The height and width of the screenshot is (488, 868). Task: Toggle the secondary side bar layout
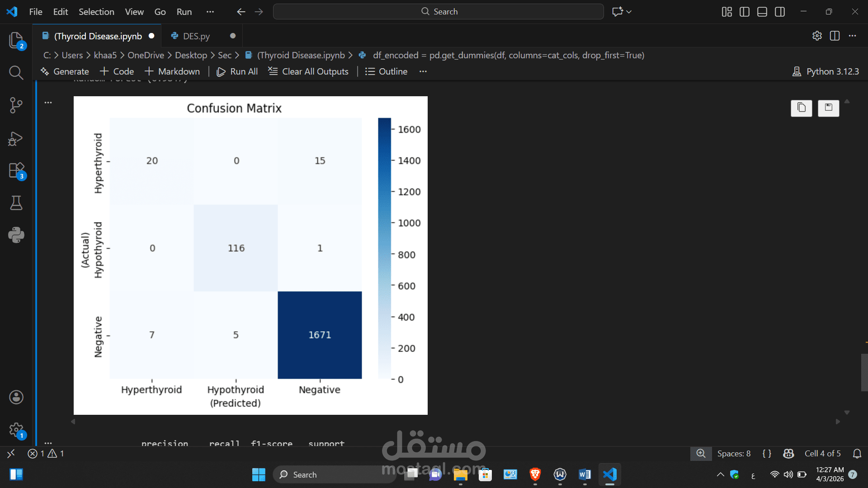[780, 12]
